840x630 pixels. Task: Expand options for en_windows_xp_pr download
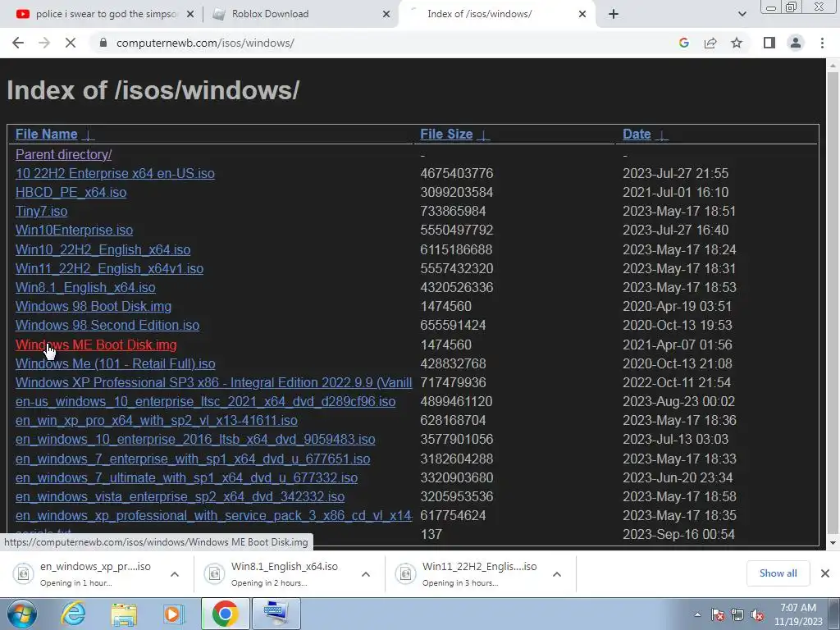coord(175,574)
